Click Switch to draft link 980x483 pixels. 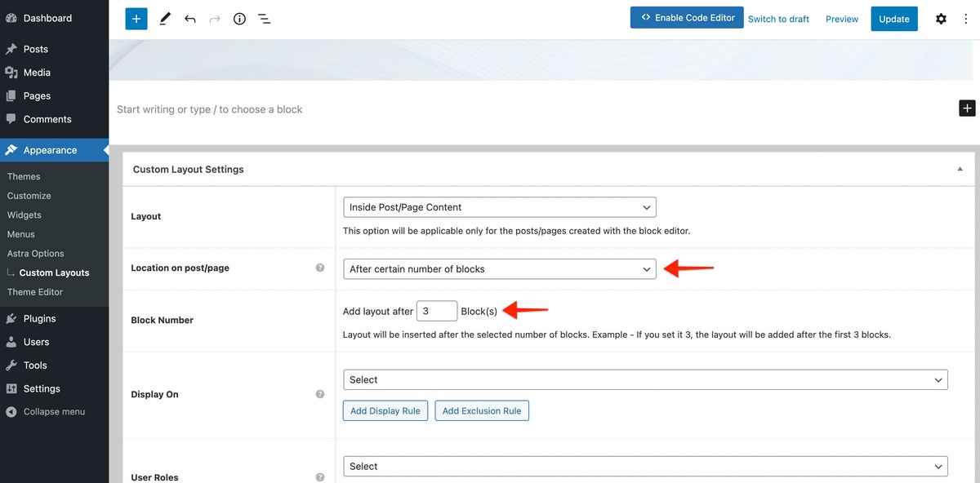(778, 19)
